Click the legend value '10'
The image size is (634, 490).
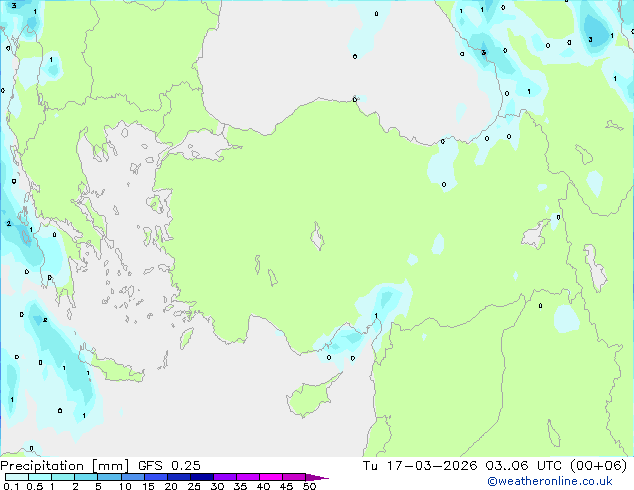[x=125, y=486]
